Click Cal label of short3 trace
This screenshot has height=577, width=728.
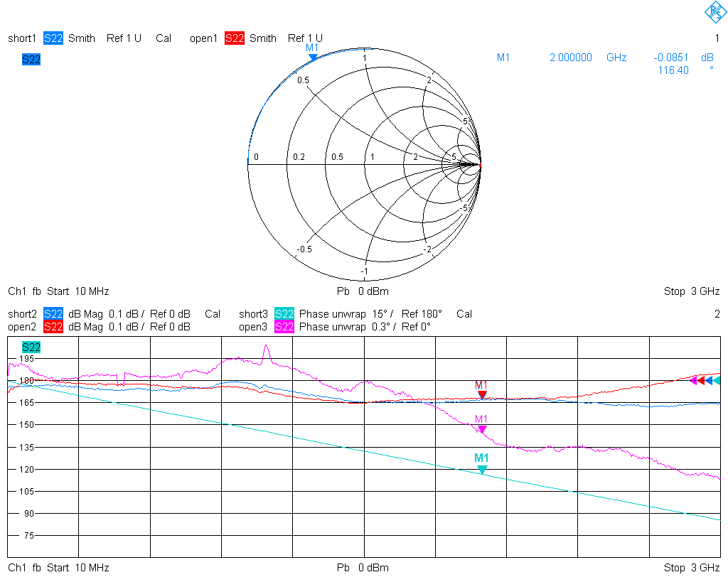[464, 314]
